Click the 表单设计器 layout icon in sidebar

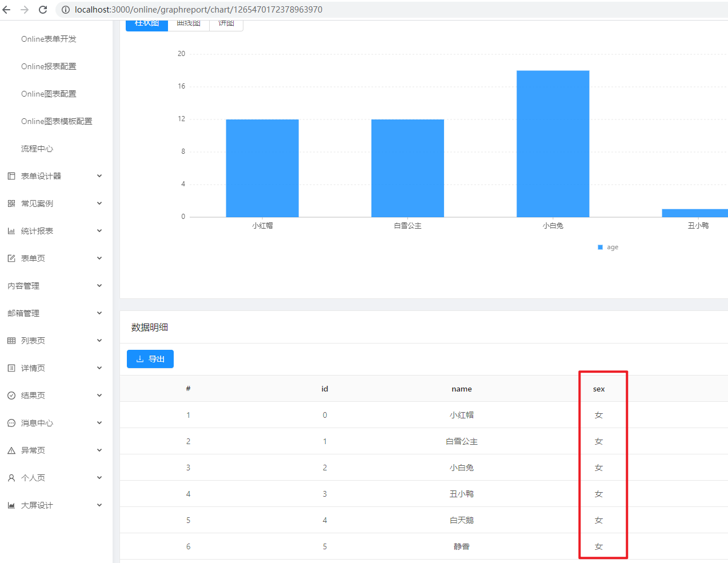11,176
